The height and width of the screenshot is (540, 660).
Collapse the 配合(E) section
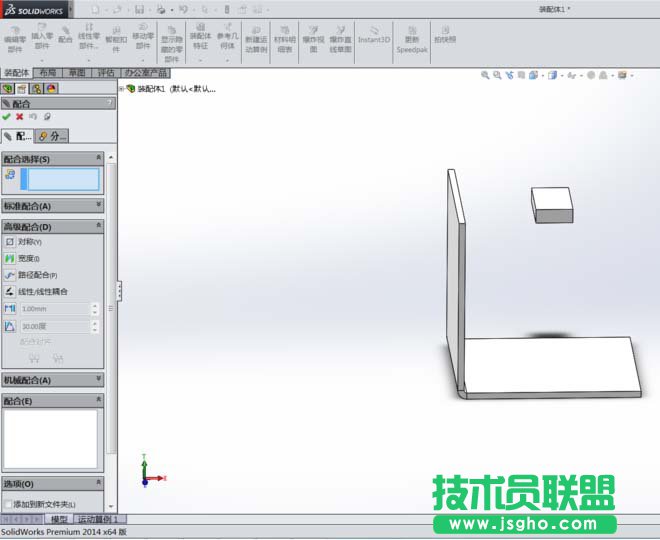[98, 399]
